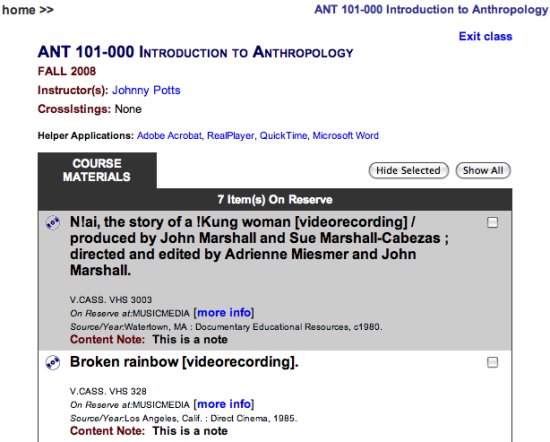Select the Course Materials tab
Viewport: 550px width, 442px height.
click(97, 170)
